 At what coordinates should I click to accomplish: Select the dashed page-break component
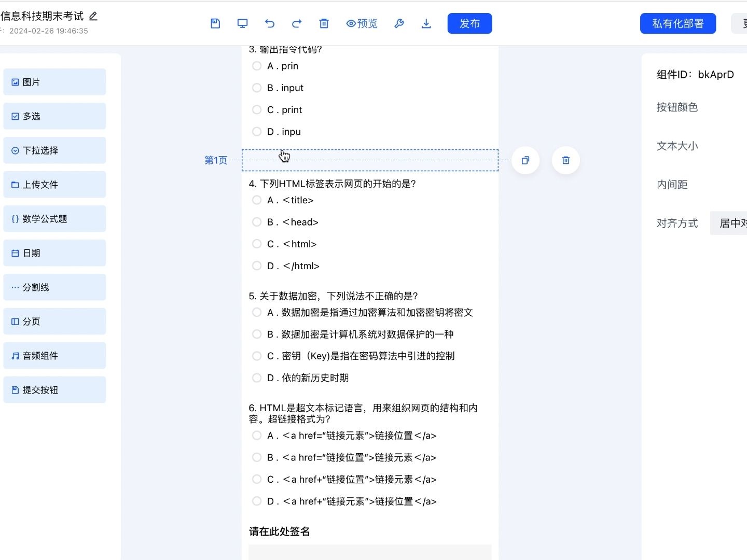[370, 160]
